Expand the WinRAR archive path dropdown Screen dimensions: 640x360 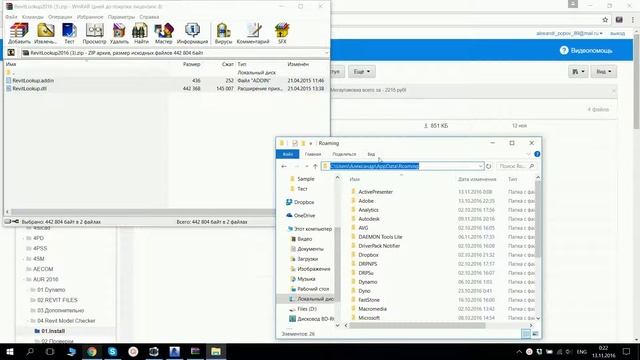click(326, 53)
